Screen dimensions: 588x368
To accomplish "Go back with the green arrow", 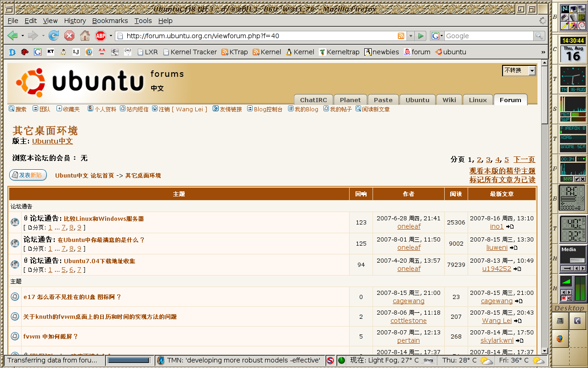I will (13, 35).
